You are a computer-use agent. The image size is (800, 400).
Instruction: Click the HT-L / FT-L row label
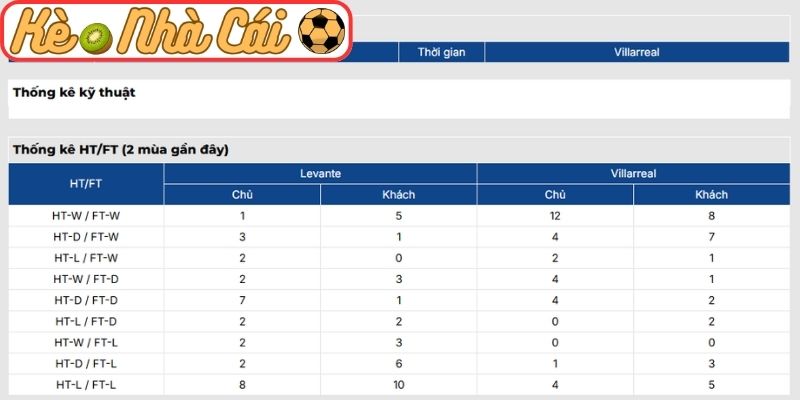pos(86,383)
